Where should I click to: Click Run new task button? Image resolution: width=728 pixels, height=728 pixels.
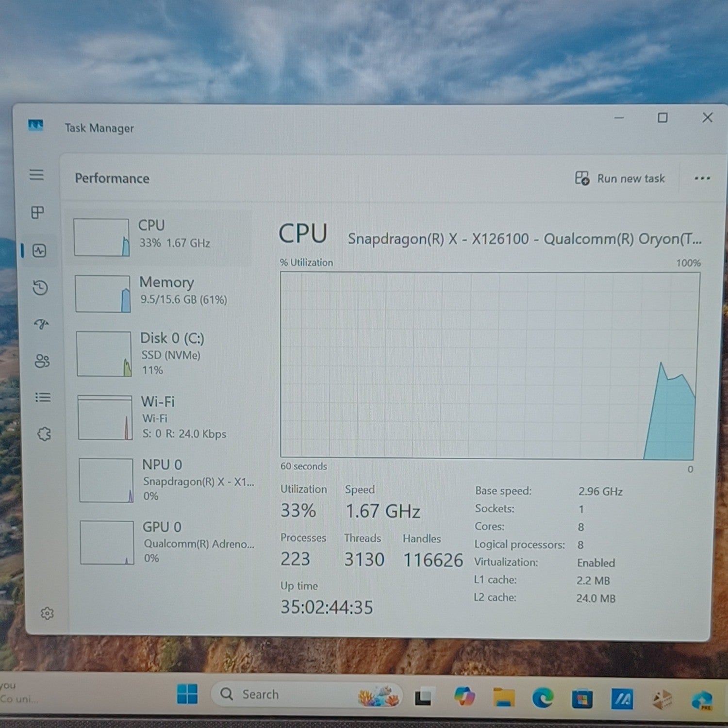click(620, 179)
